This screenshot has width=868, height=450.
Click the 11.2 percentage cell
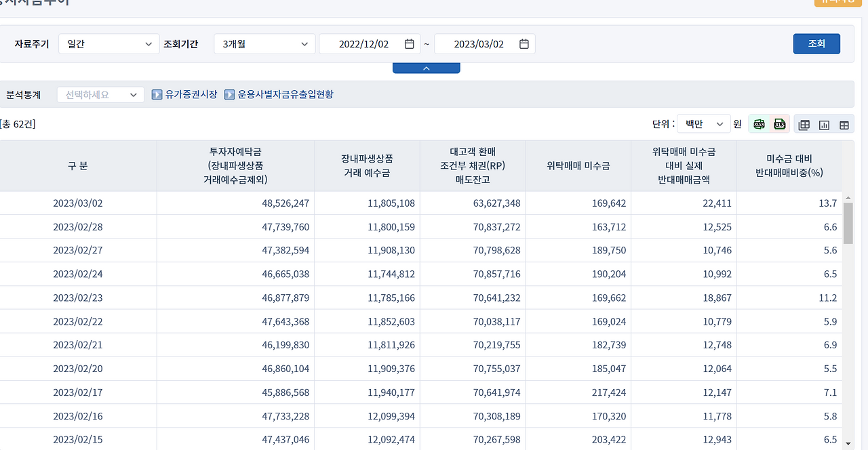tap(828, 298)
